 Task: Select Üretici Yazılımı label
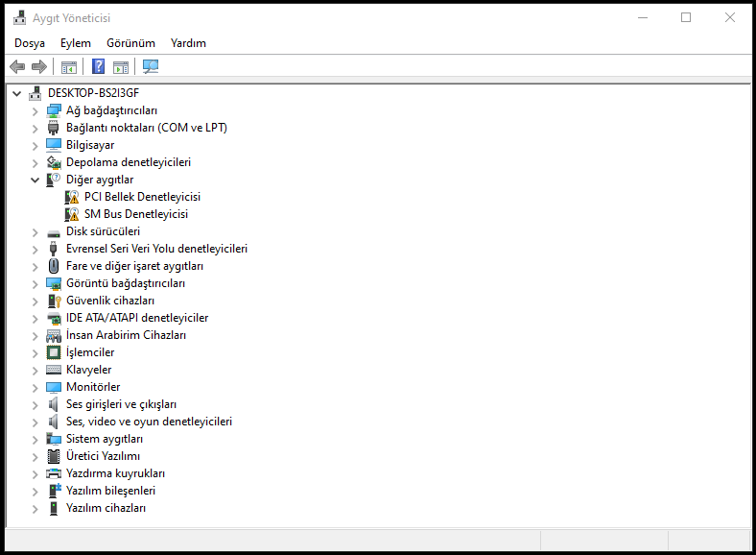[104, 456]
